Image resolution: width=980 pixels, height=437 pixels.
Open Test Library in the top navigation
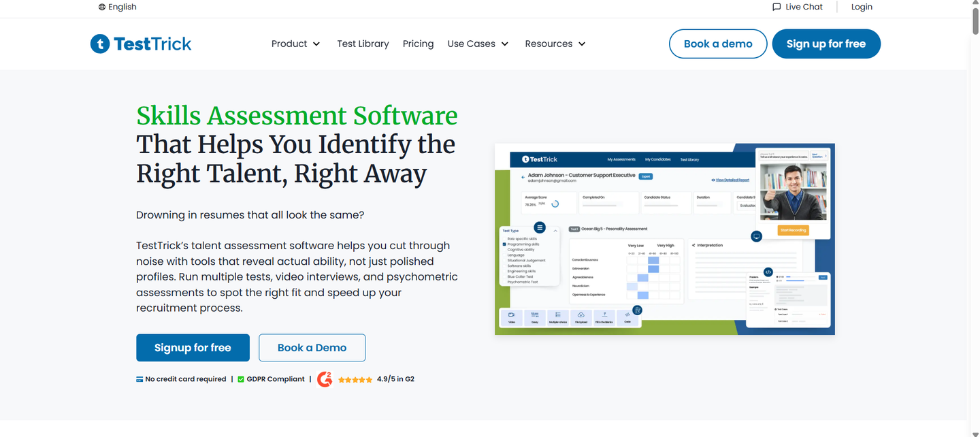[363, 44]
